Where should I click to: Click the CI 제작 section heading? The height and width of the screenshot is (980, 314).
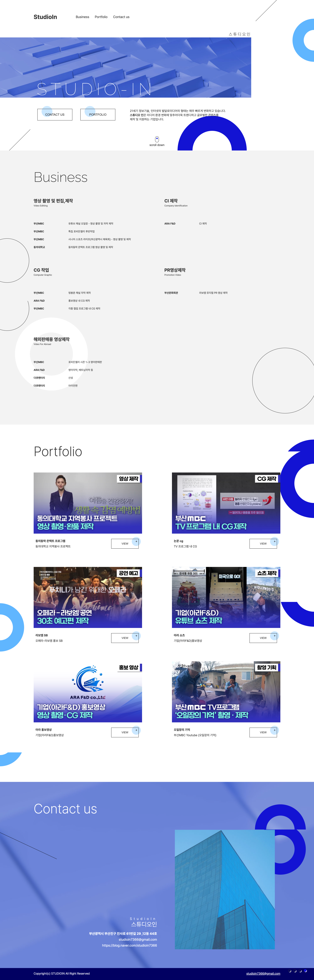171,201
